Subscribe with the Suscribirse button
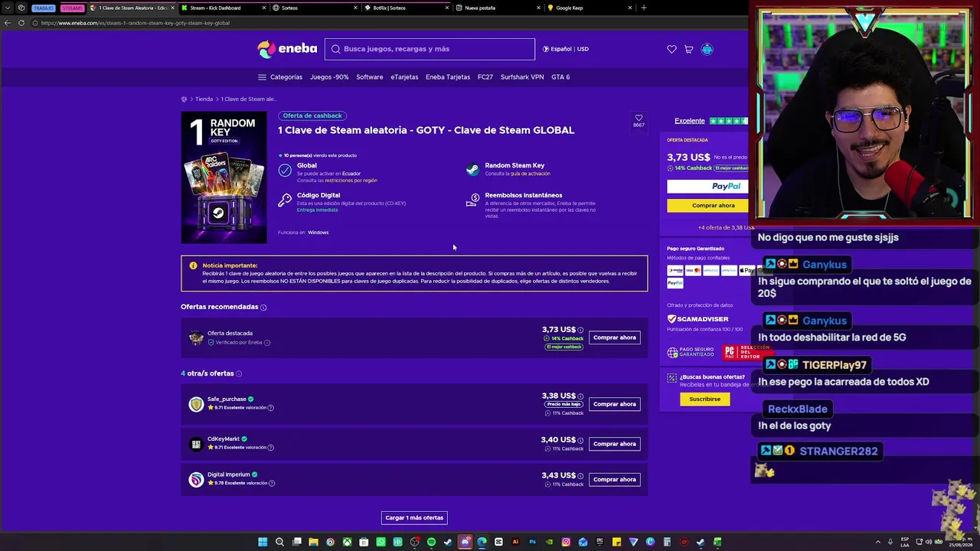The image size is (980, 551). tap(705, 399)
